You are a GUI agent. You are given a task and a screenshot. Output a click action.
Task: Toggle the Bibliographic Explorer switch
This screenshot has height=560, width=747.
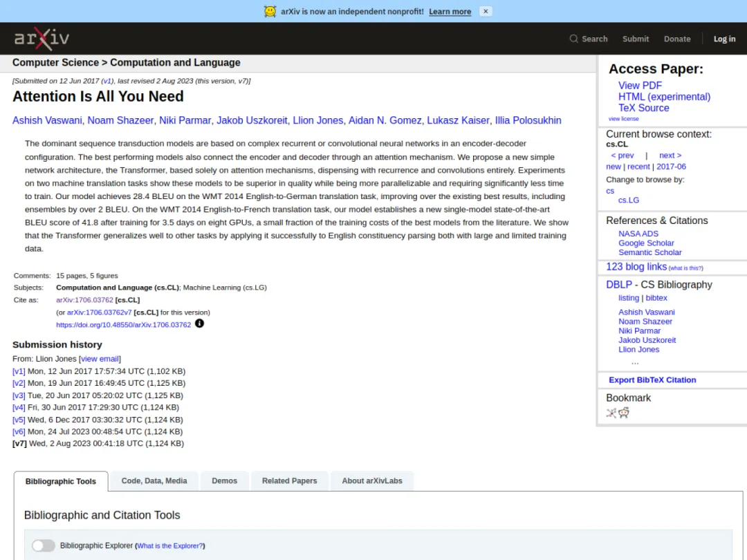coord(44,545)
